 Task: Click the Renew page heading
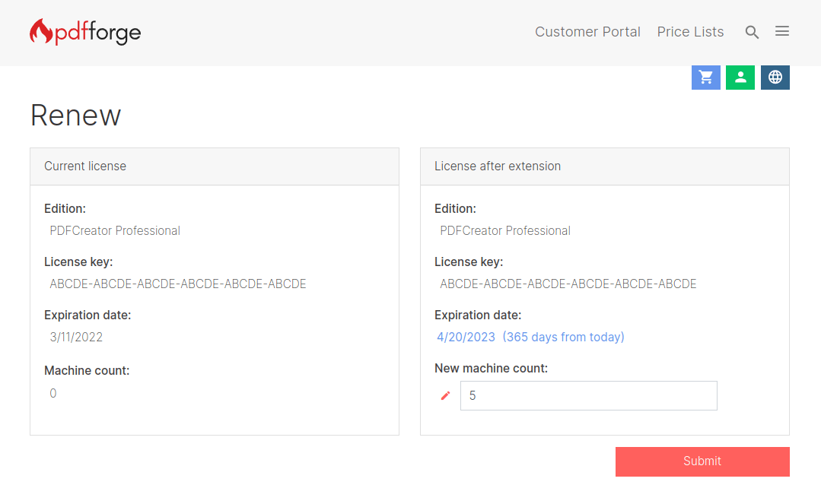76,115
